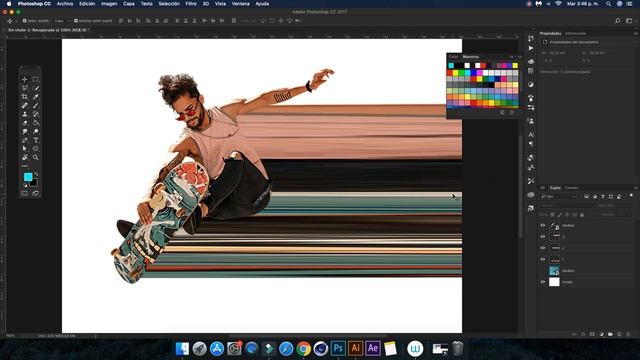The width and height of the screenshot is (640, 360).
Task: Open the Ventana menu
Action: (240, 4)
